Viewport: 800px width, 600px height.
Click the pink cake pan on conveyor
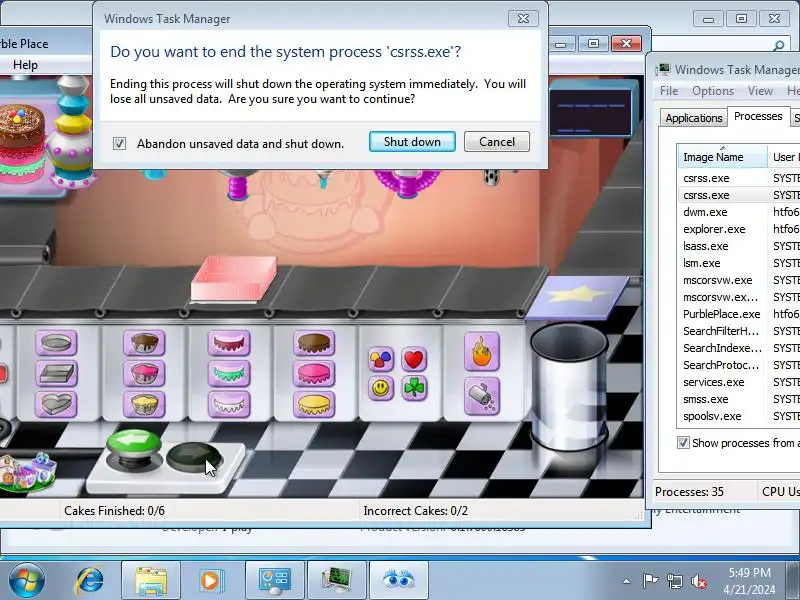234,279
